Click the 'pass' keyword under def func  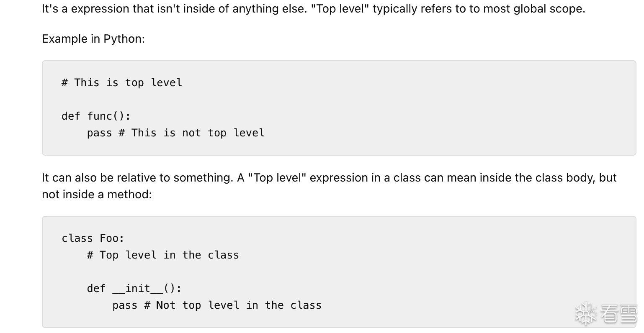[x=99, y=133]
